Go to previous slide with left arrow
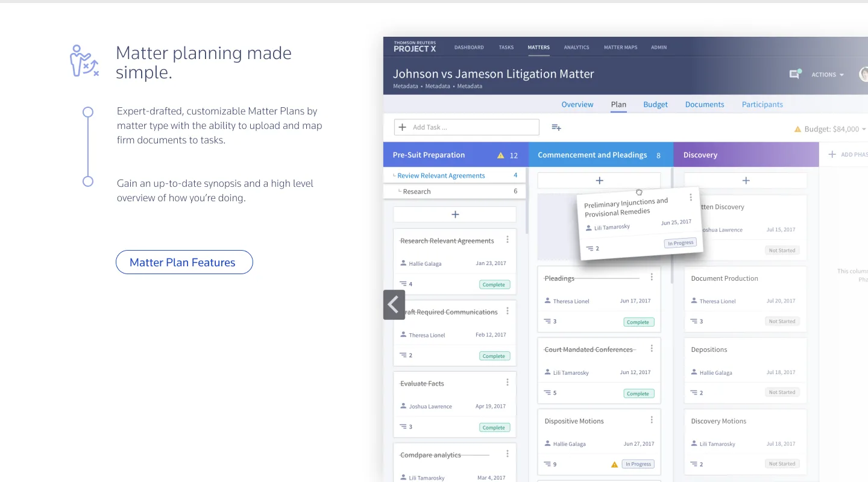This screenshot has height=482, width=868. click(x=394, y=305)
